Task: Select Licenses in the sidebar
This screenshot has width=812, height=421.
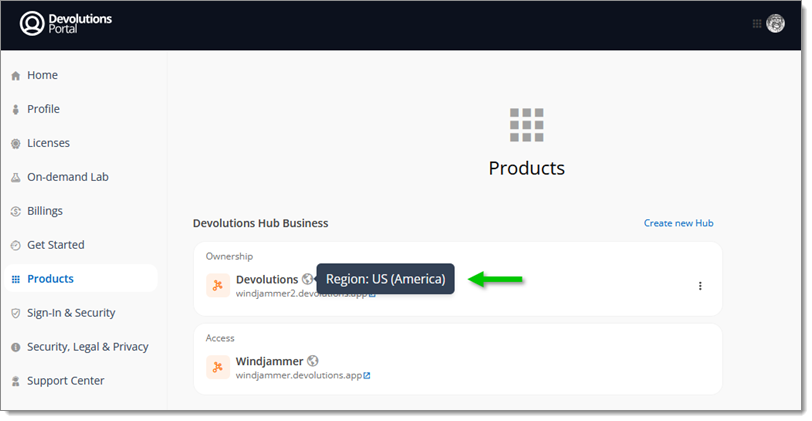Action: click(48, 143)
